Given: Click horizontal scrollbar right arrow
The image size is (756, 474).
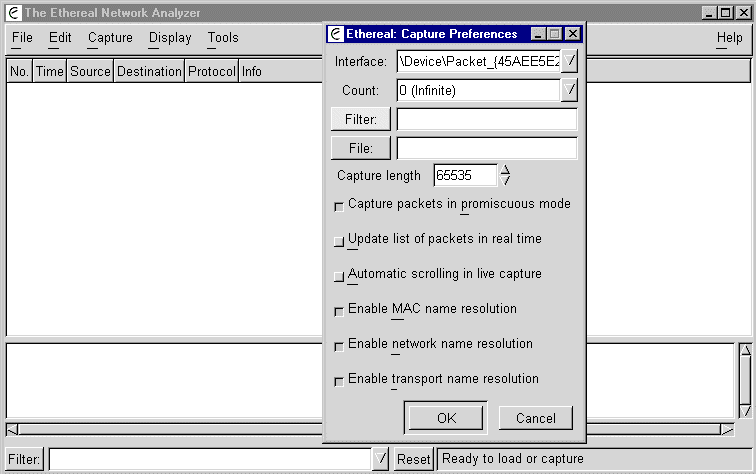Looking at the screenshot, I should 727,429.
